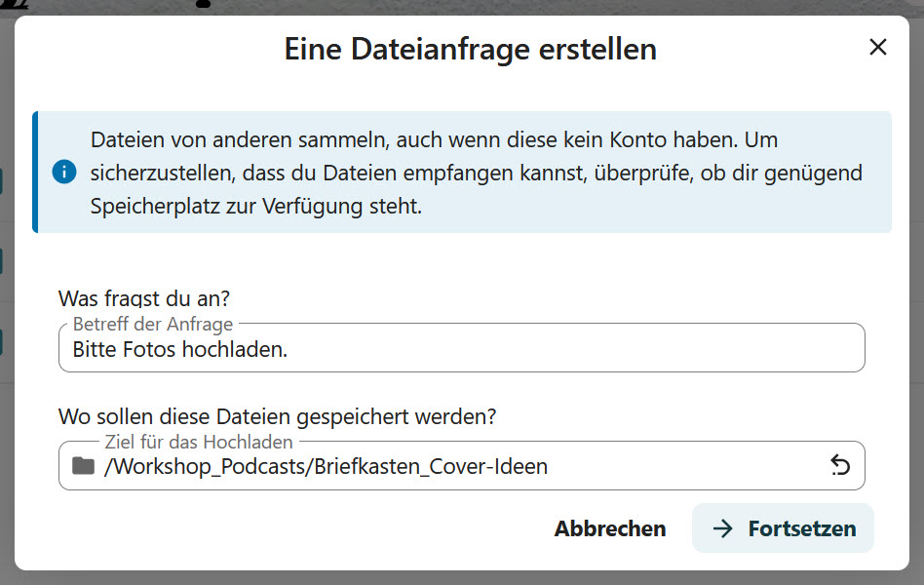Click the folder icon in destination field
This screenshot has height=585, width=924.
point(83,466)
